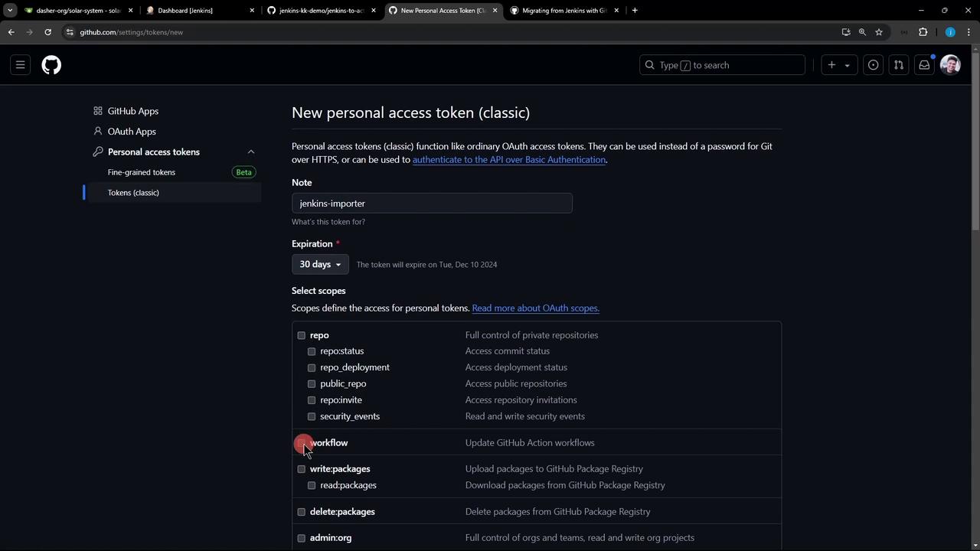Follow the Basic Authentication API link
The width and height of the screenshot is (980, 551).
(x=508, y=160)
